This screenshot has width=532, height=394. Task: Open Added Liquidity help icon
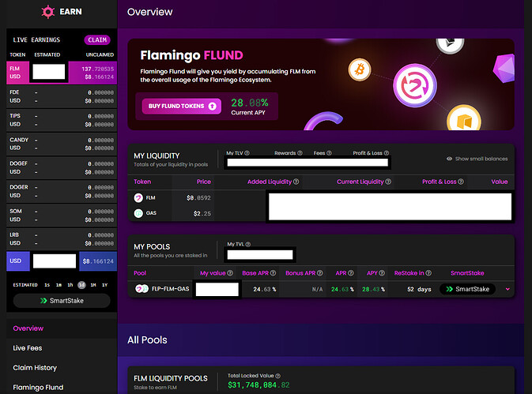tap(296, 182)
